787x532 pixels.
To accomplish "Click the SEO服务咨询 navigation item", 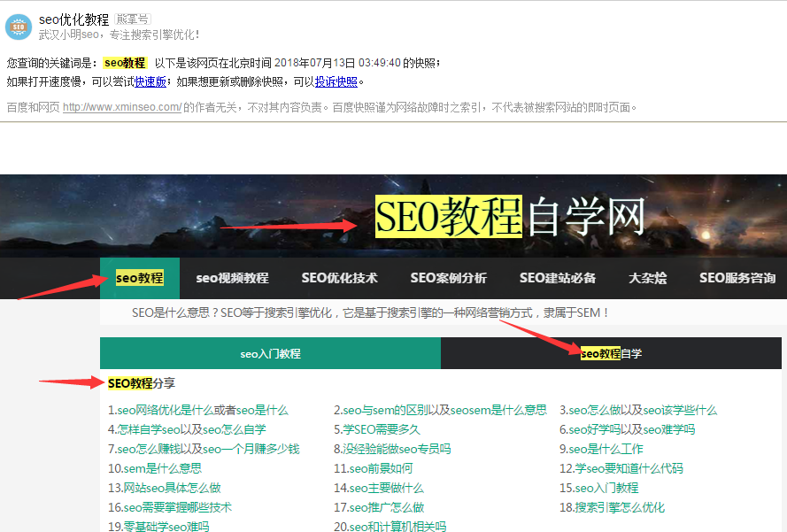I will tap(737, 278).
